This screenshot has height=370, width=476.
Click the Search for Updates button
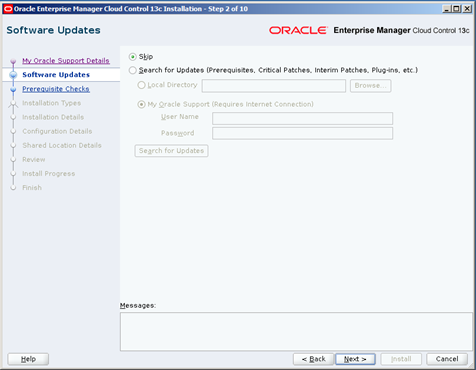click(171, 151)
